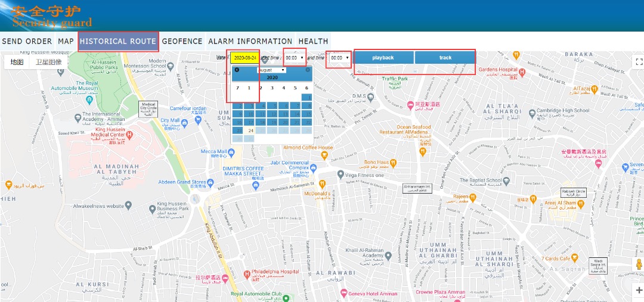This screenshot has width=644, height=302.
Task: Click the Medical City Circle label
Action: pyautogui.click(x=148, y=109)
